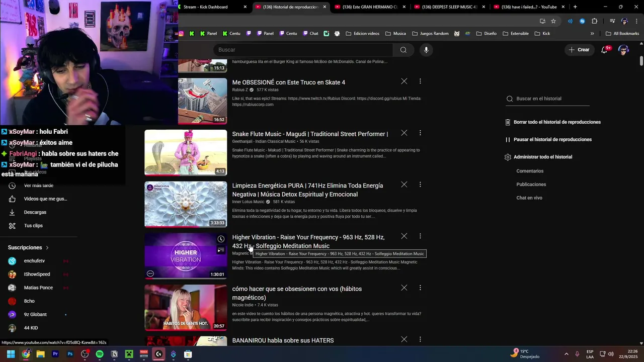Open the Edicion videos bookmark folder
The width and height of the screenshot is (644, 362).
tap(362, 34)
